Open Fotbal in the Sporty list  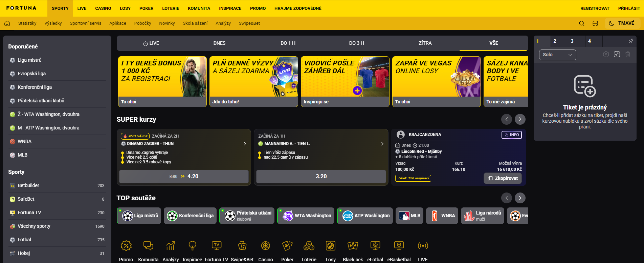[x=57, y=240]
